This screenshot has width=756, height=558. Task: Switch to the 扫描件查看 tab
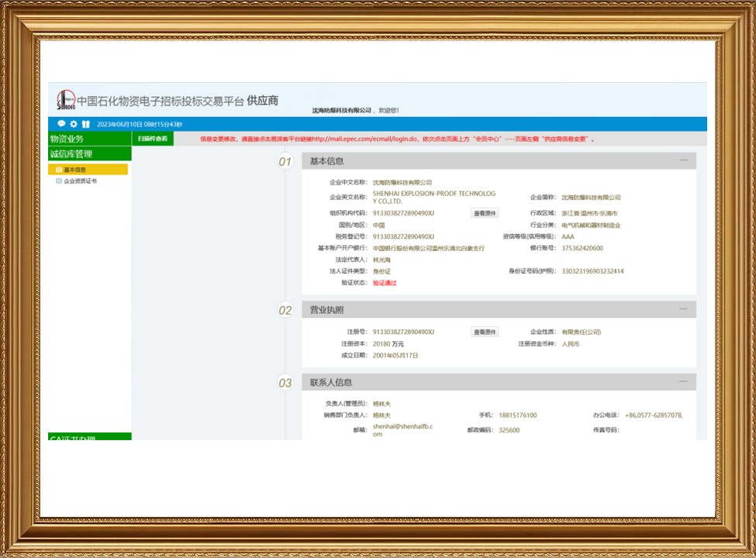coord(153,139)
